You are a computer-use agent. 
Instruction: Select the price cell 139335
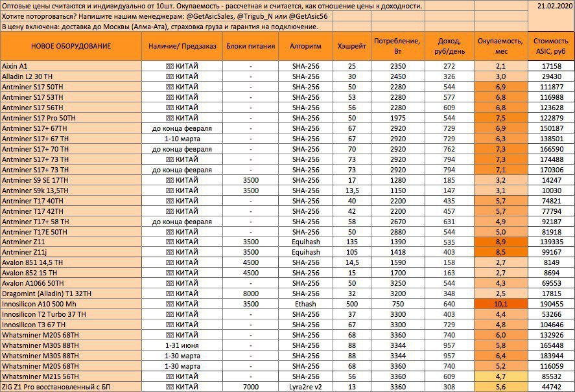click(551, 242)
